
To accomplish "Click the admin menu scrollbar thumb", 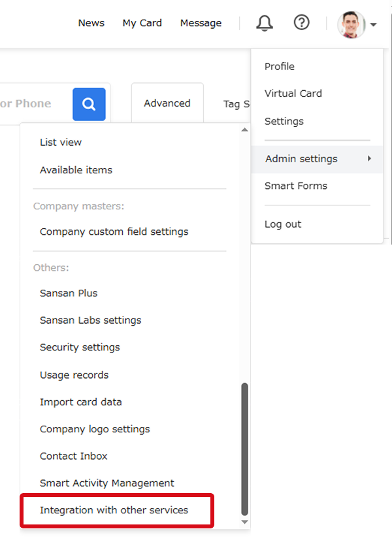I will click(x=245, y=449).
